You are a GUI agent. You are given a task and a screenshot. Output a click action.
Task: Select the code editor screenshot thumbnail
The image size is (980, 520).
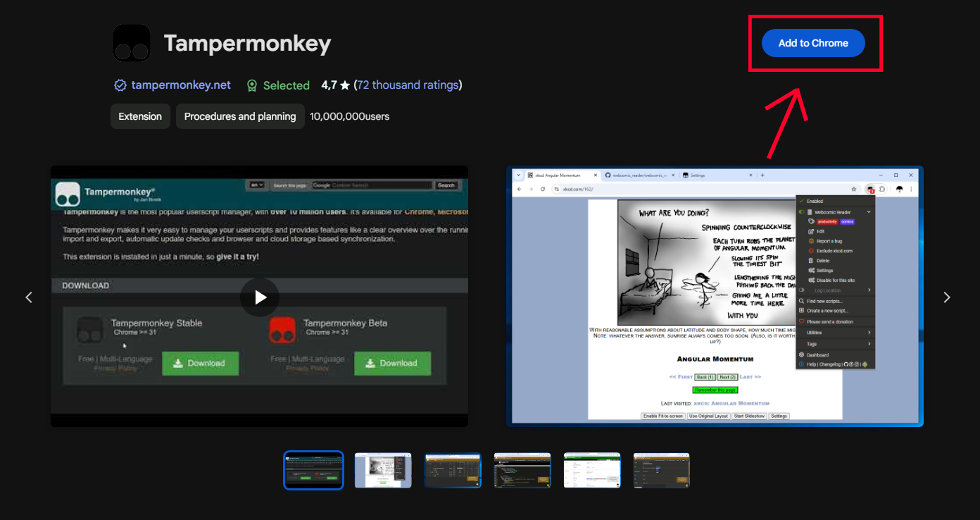coord(522,470)
